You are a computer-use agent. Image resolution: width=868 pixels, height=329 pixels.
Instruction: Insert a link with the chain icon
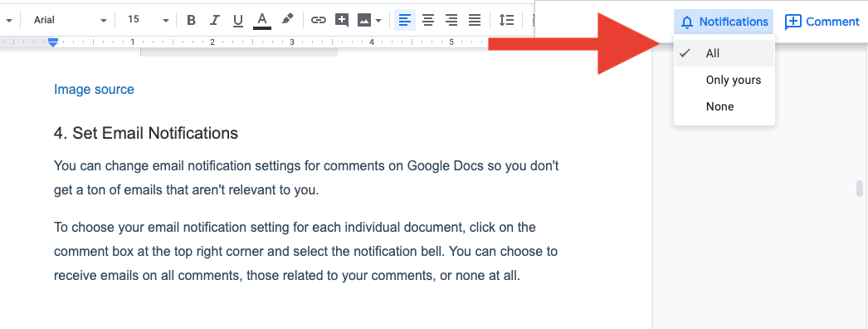pyautogui.click(x=319, y=21)
